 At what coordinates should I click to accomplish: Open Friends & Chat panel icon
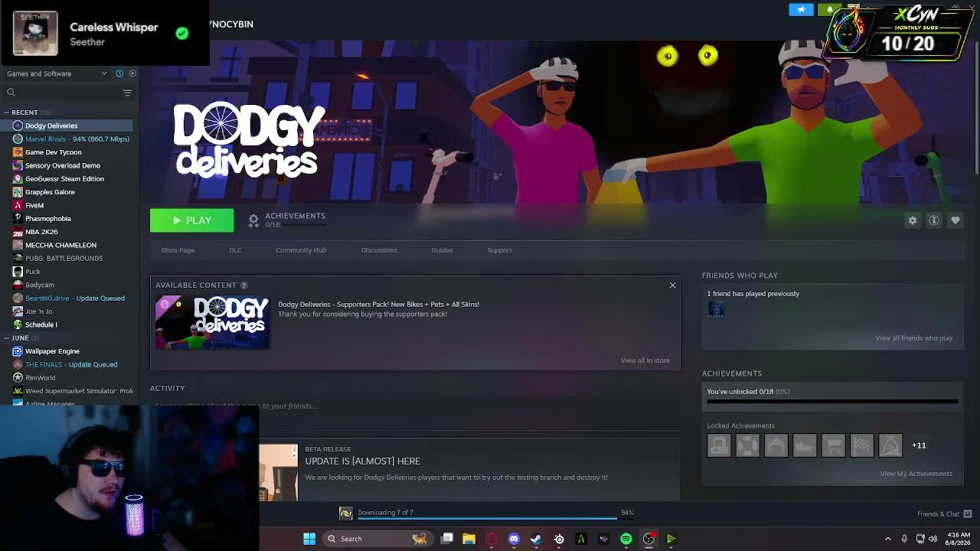click(968, 514)
